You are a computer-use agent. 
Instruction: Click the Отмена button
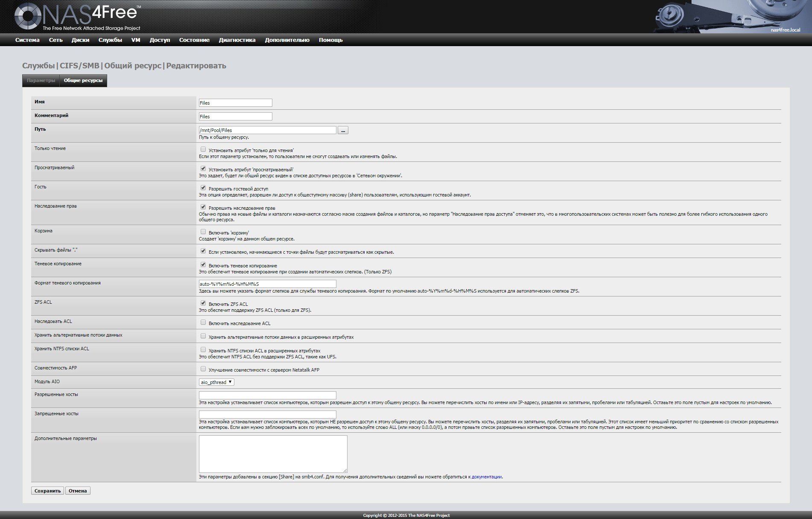[78, 491]
